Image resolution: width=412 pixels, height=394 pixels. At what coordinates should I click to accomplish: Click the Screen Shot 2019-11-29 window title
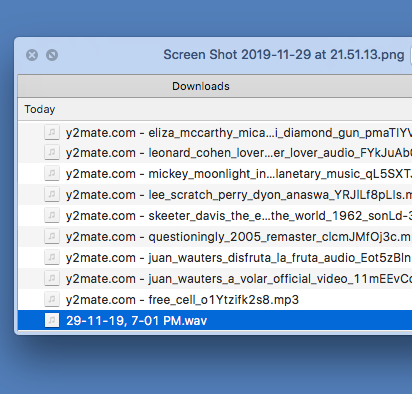pos(284,55)
